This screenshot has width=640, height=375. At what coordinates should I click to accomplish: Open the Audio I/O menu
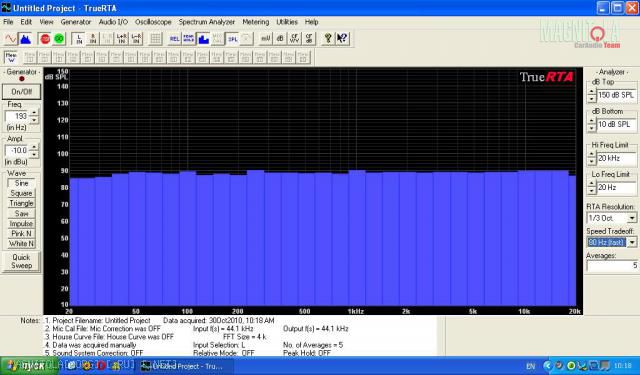click(113, 22)
